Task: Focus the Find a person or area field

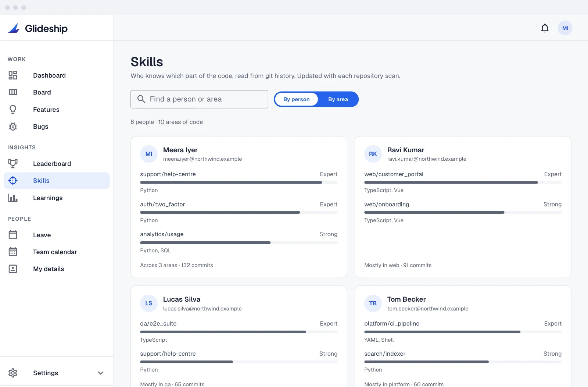Action: [199, 99]
